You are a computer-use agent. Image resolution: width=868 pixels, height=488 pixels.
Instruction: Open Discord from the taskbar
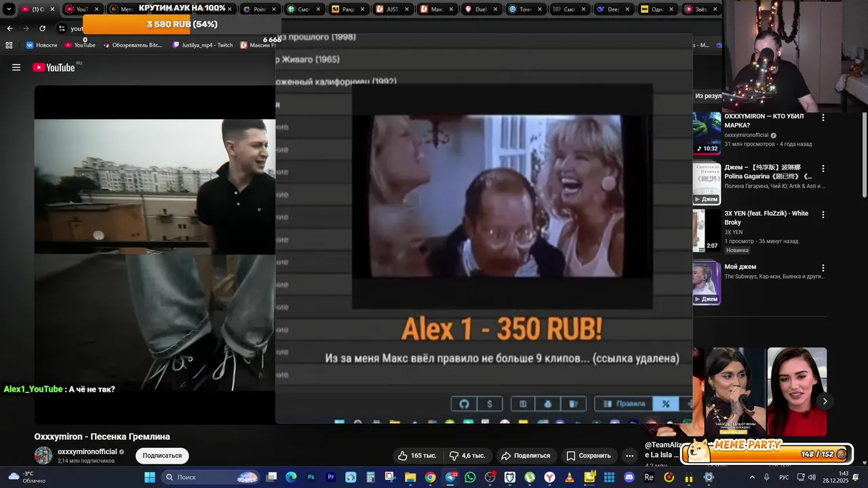[x=629, y=477]
